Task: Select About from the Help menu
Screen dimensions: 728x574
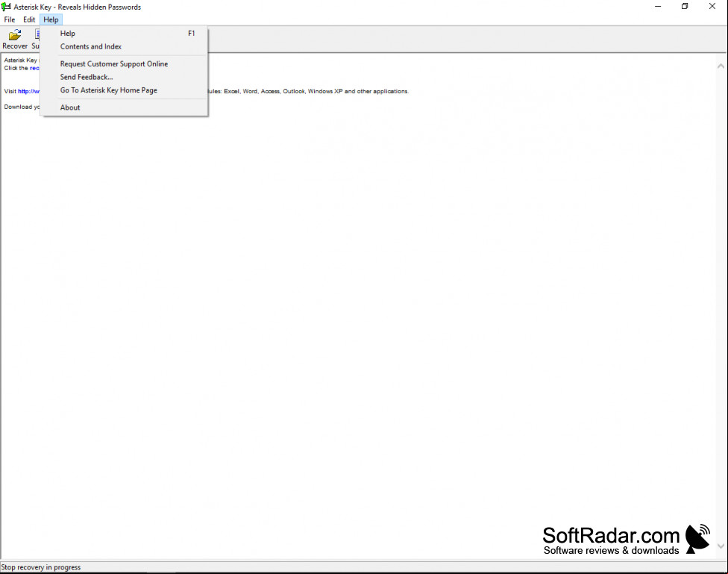Action: tap(124, 107)
